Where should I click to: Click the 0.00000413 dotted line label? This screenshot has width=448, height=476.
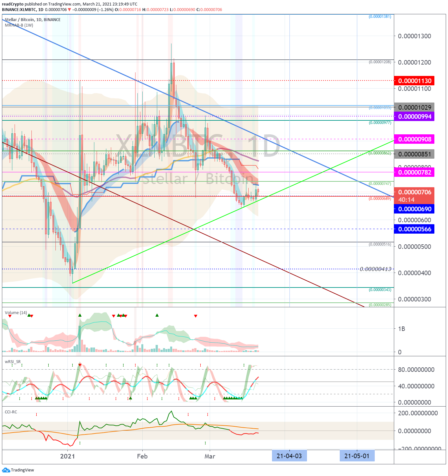[x=375, y=269]
